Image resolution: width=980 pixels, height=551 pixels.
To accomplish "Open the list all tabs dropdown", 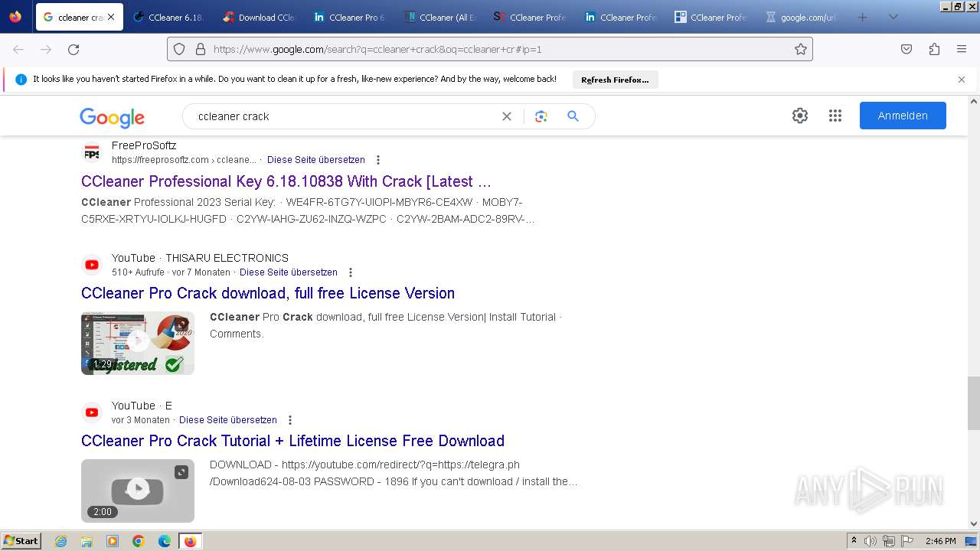I will 893,17.
